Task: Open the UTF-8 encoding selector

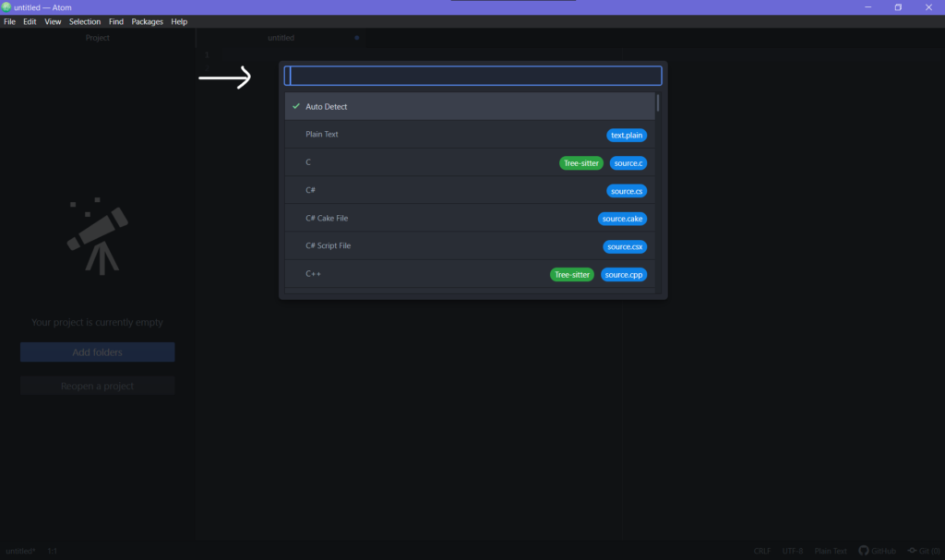Action: pos(792,550)
